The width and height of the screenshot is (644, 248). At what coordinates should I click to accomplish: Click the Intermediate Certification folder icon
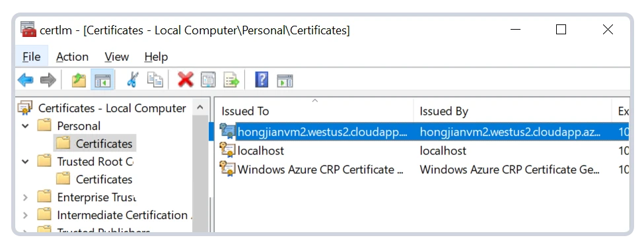44,214
